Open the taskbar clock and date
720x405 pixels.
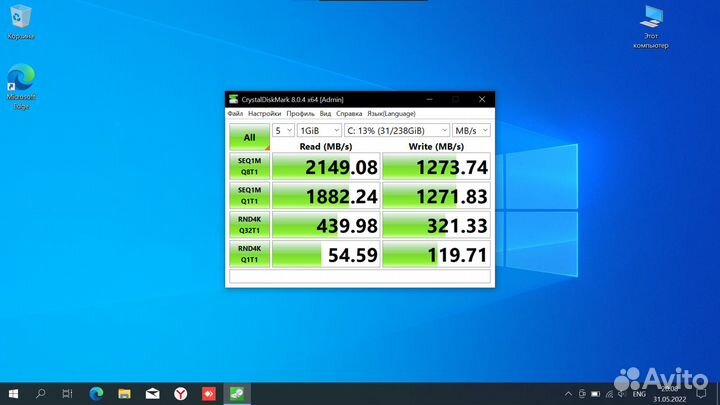click(669, 394)
